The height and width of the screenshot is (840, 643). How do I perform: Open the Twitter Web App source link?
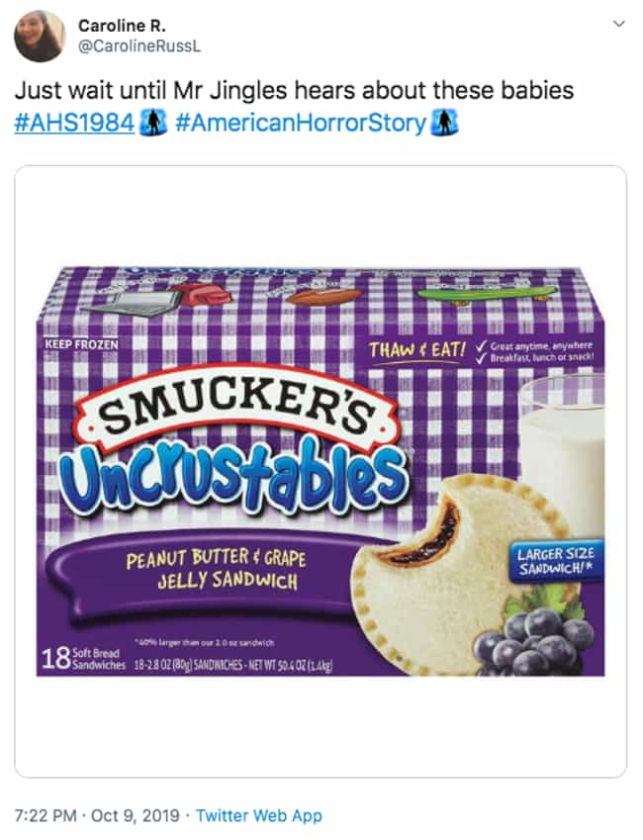259,815
